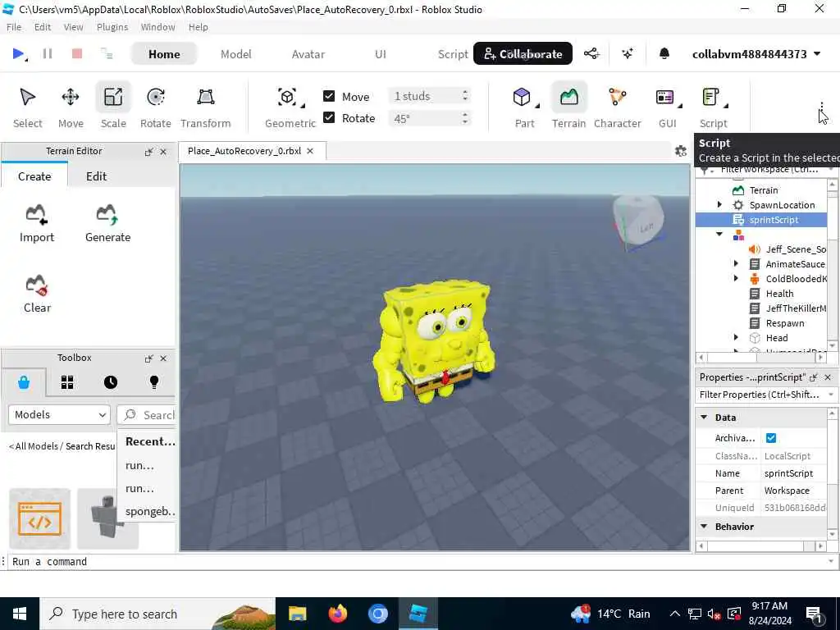Activate the Rotate tool
840x630 pixels.
click(x=155, y=107)
